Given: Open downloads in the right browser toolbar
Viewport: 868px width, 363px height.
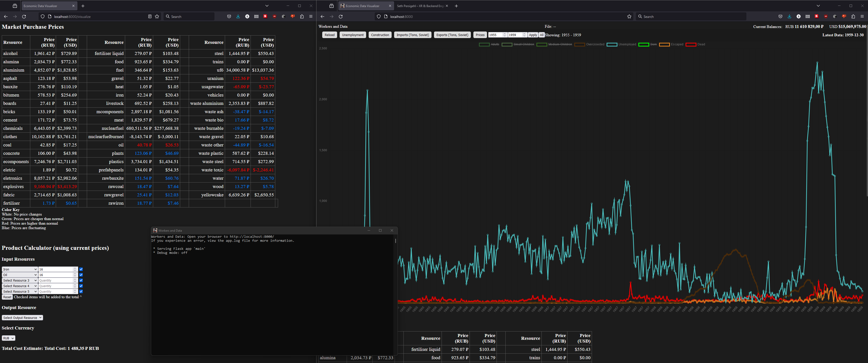Looking at the screenshot, I should click(x=790, y=16).
